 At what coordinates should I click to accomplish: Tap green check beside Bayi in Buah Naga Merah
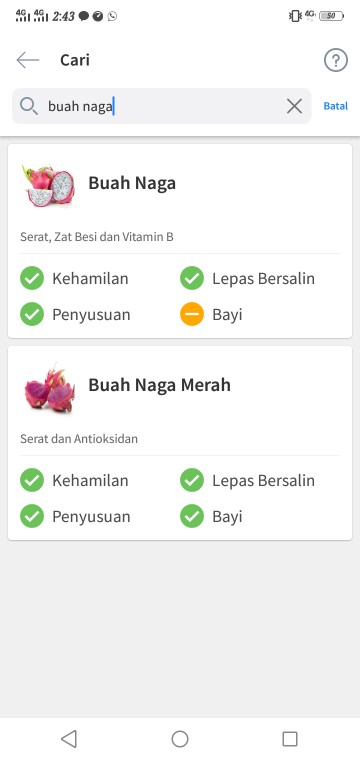tap(192, 516)
